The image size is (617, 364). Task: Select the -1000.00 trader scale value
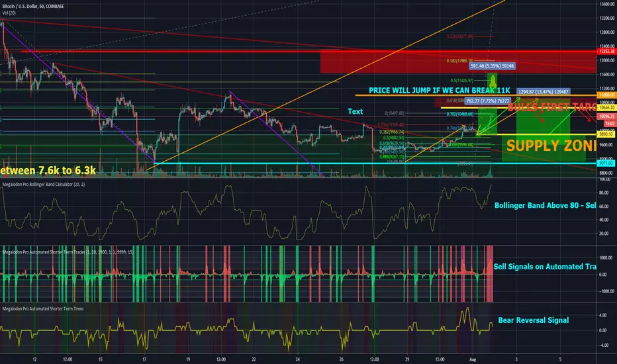[x=606, y=291]
